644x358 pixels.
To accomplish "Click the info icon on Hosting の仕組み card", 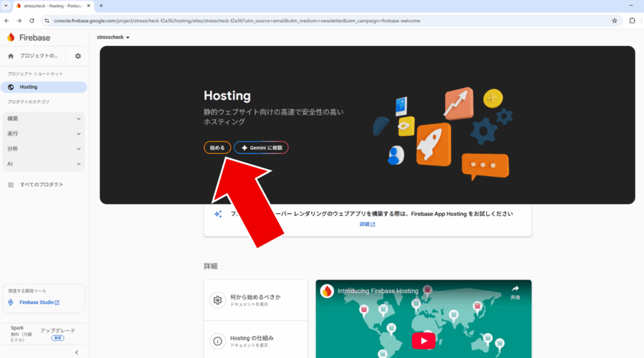I will click(218, 341).
